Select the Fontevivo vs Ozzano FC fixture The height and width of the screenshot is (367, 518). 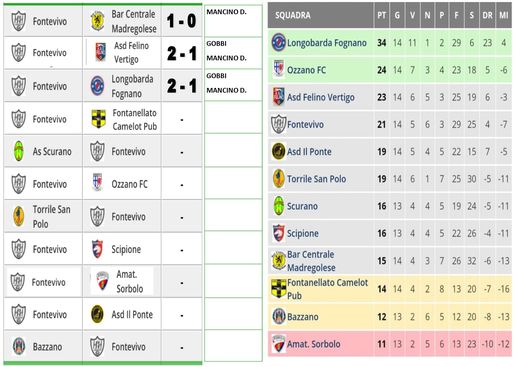pos(103,184)
